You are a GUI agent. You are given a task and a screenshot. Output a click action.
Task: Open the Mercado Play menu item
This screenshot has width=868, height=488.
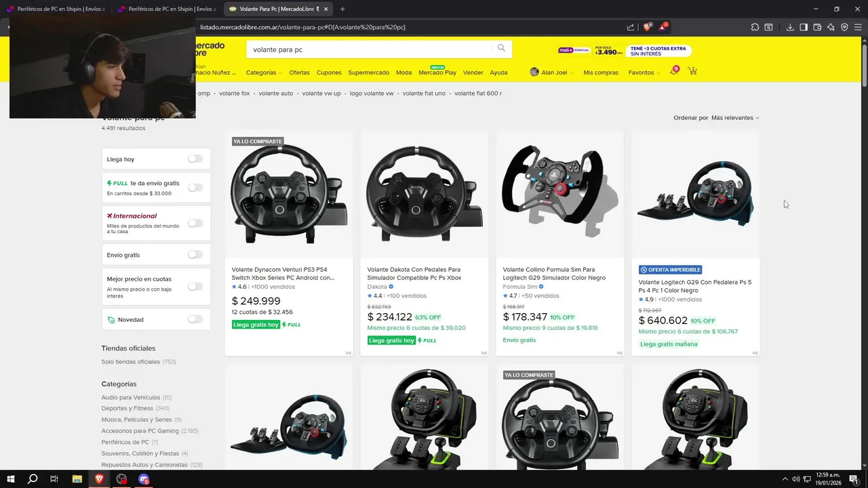click(437, 72)
